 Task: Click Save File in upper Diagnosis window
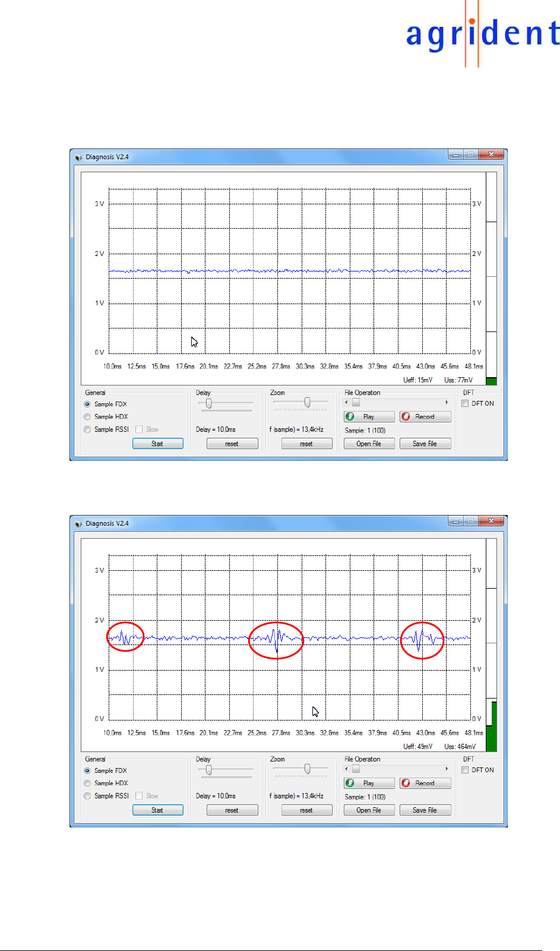coord(425,444)
